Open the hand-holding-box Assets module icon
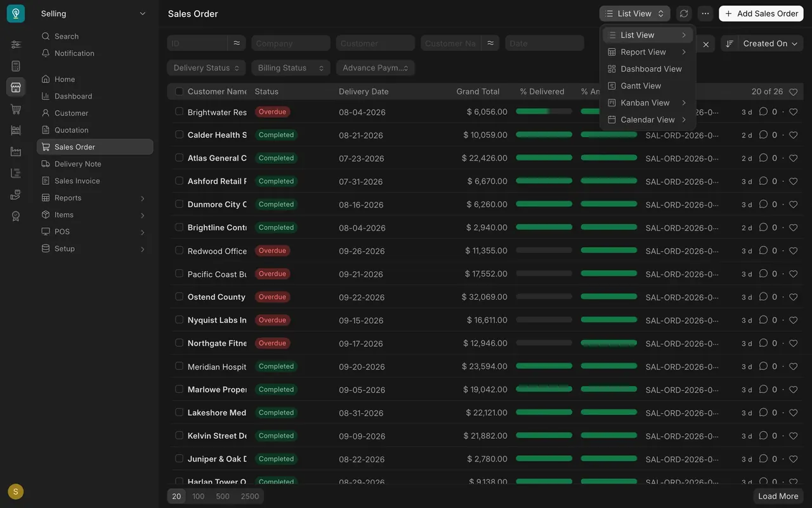Image resolution: width=812 pixels, height=508 pixels. [16, 194]
